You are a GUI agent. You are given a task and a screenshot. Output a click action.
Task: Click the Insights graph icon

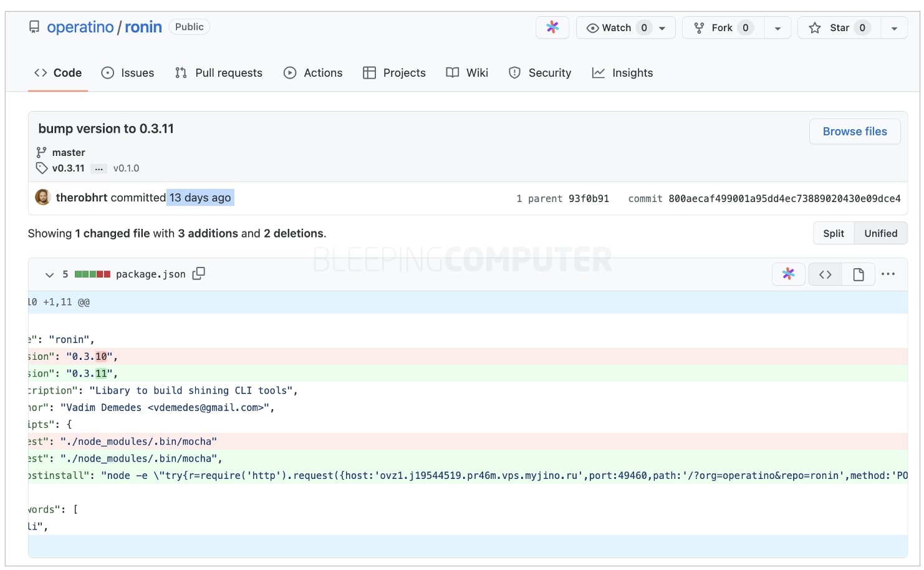(x=599, y=73)
